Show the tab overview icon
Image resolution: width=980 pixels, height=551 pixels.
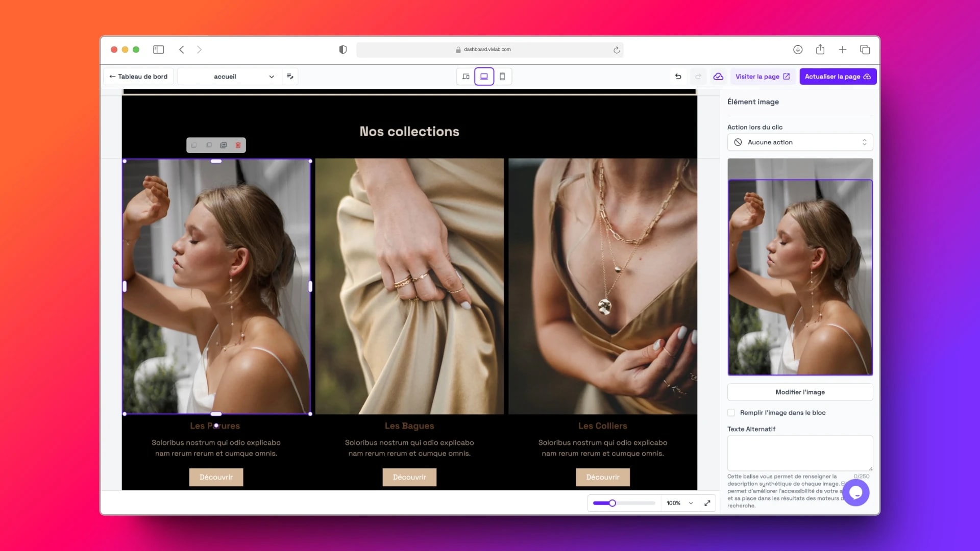point(865,49)
